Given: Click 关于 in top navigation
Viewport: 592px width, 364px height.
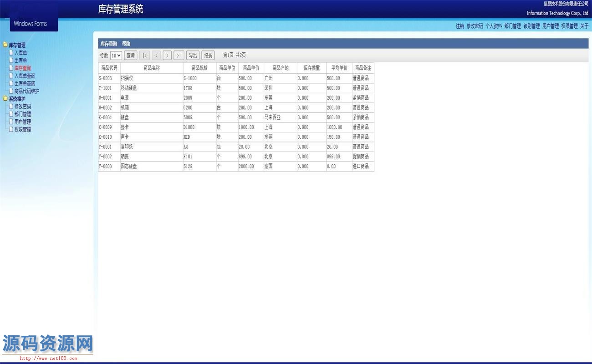Looking at the screenshot, I should tap(584, 26).
